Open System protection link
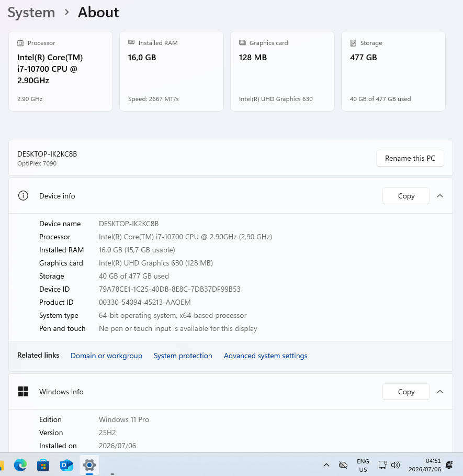Image resolution: width=463 pixels, height=476 pixels. pyautogui.click(x=183, y=356)
